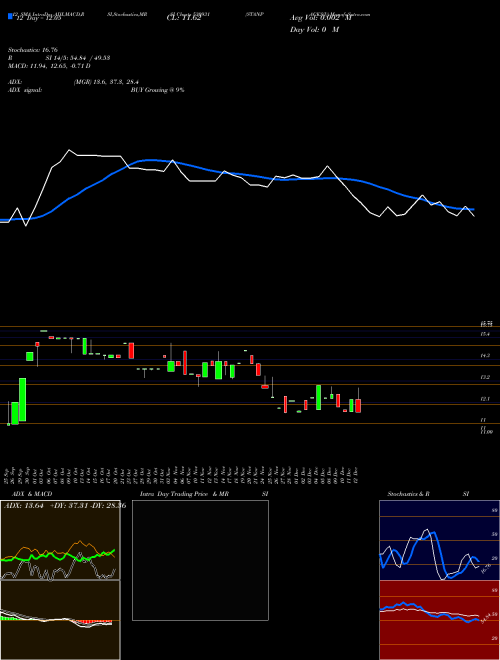Click the '14.3' price axis label
Image resolution: width=500 pixels, height=660 pixels.
[x=485, y=356]
